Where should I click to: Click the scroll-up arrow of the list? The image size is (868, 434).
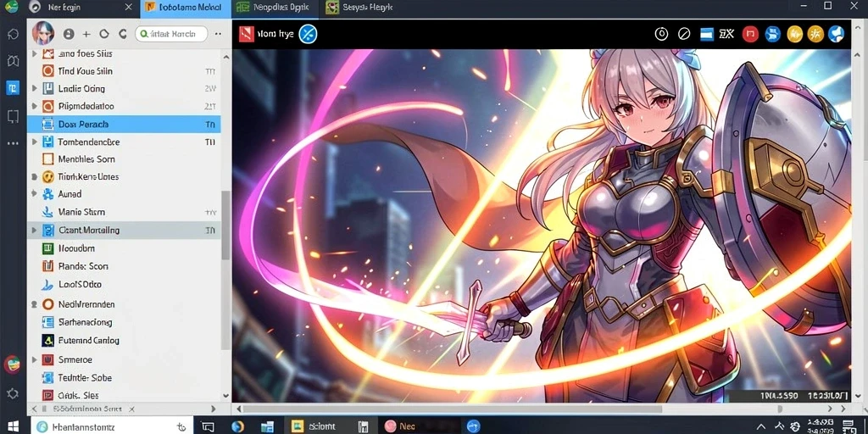click(x=225, y=55)
